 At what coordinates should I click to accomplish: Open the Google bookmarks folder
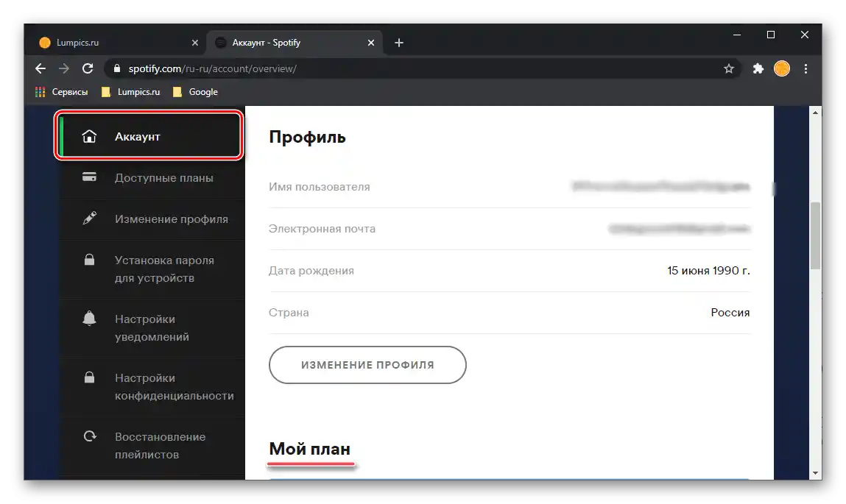196,91
